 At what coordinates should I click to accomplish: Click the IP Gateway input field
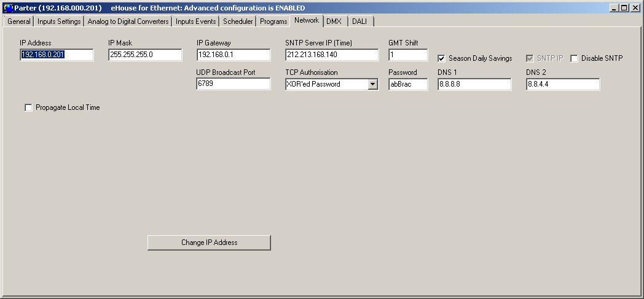234,55
